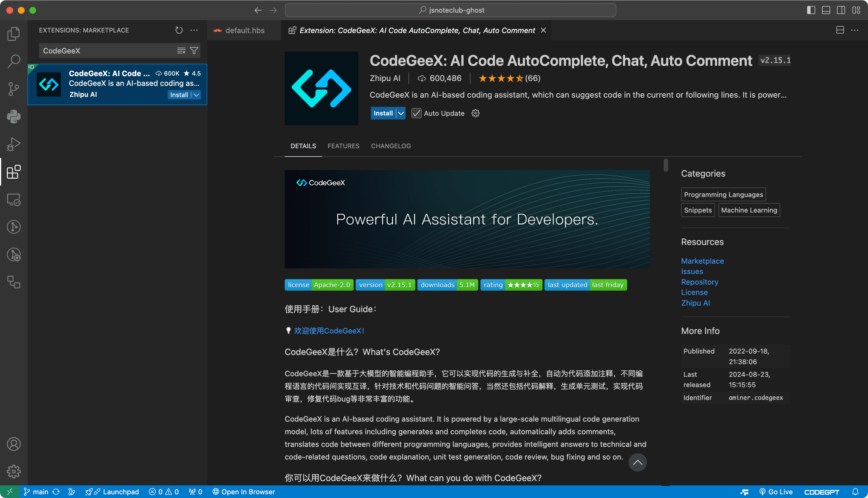
Task: Toggle the Auto Update checkbox
Action: (x=416, y=113)
